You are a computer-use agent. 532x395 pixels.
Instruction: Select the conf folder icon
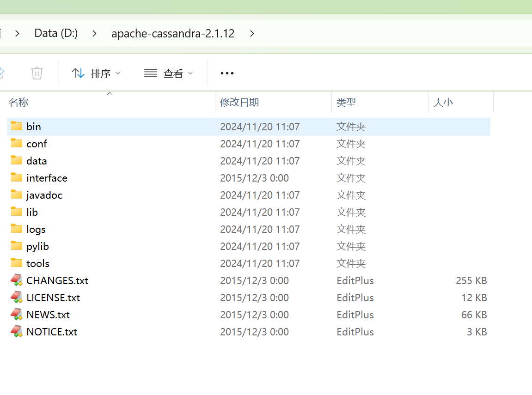16,143
